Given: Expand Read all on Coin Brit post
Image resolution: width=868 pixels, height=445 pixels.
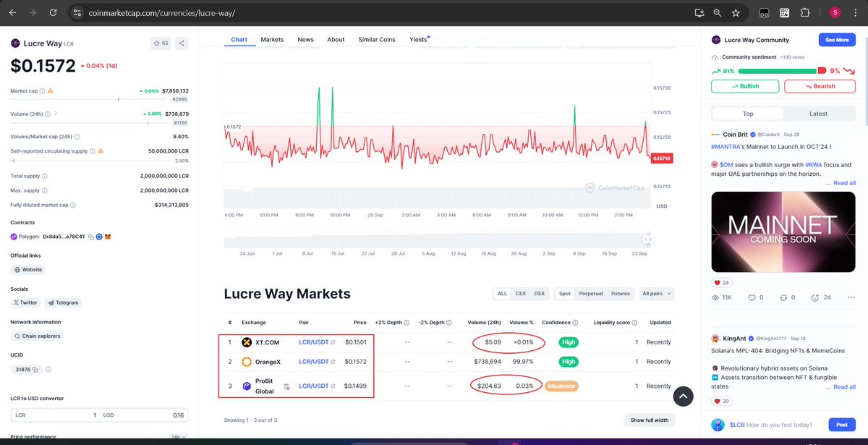Looking at the screenshot, I should 845,183.
